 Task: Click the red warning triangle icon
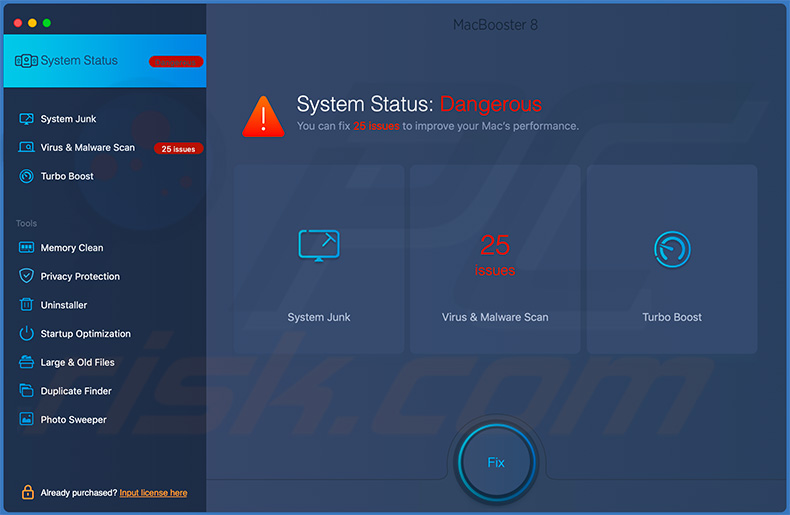click(263, 116)
